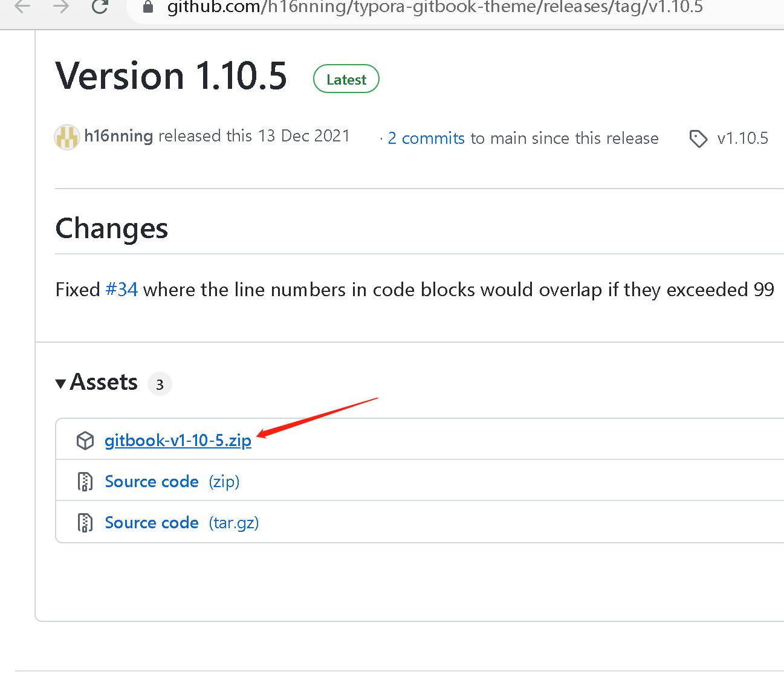The image size is (784, 683).
Task: Click the browser back arrow
Action: [x=22, y=7]
